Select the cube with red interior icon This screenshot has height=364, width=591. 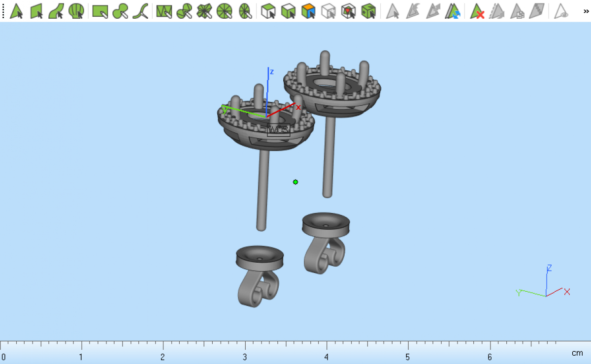[x=349, y=11]
